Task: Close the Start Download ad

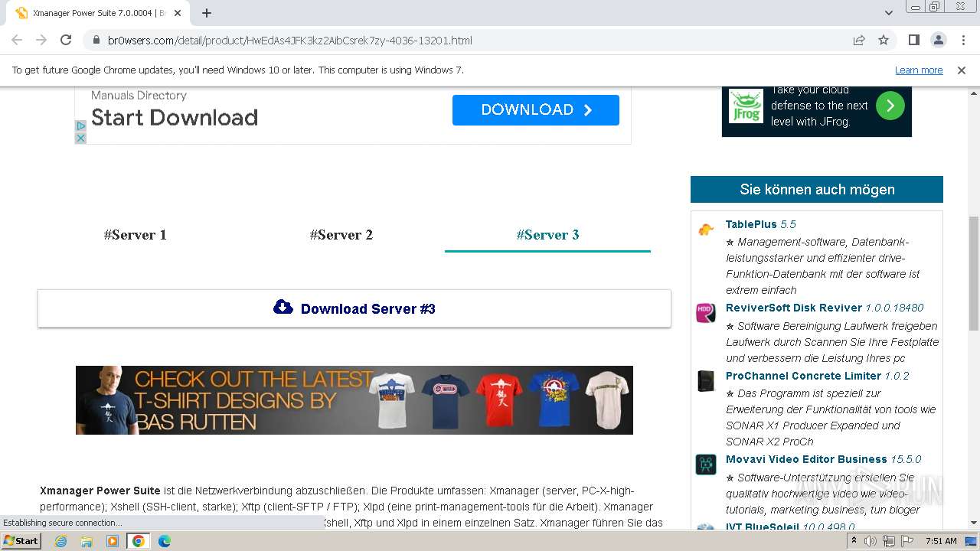Action: tap(80, 139)
